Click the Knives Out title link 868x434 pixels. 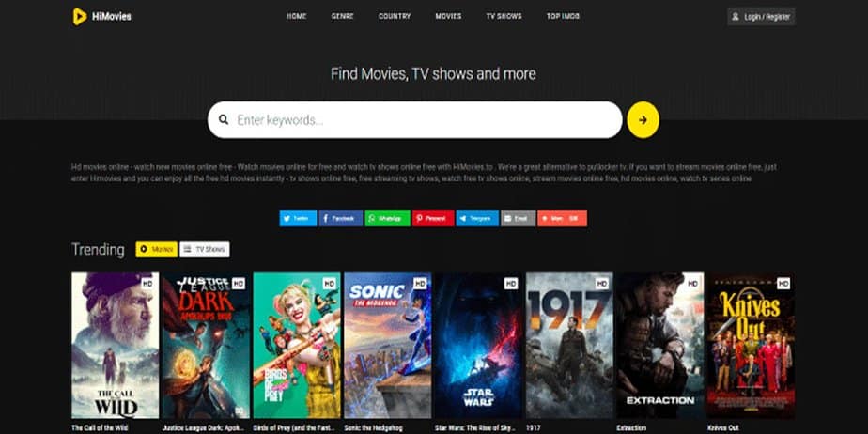[x=723, y=428]
